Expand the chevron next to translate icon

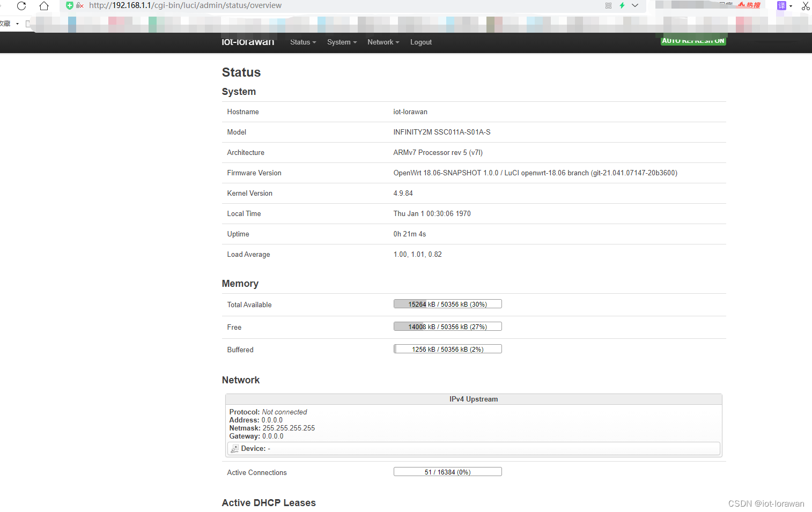792,6
